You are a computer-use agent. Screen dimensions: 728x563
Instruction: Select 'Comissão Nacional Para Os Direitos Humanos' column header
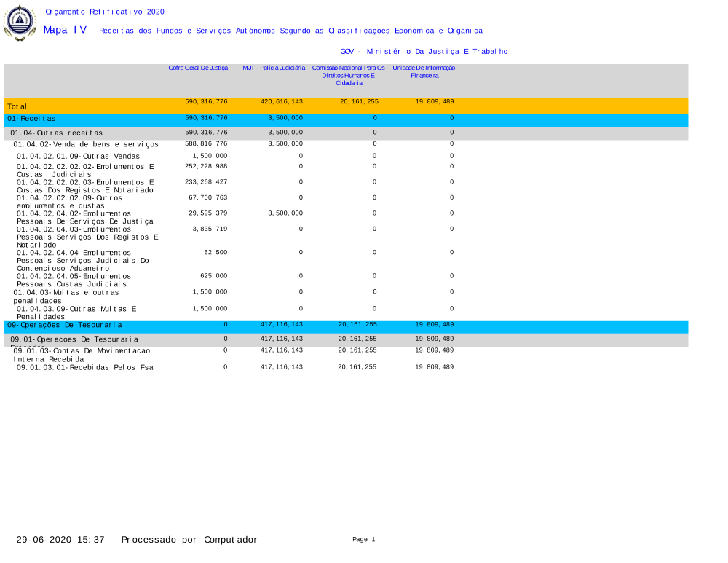click(348, 75)
